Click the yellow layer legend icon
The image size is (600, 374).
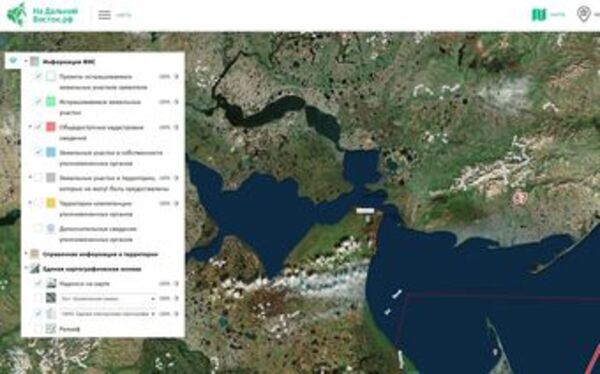click(x=51, y=203)
